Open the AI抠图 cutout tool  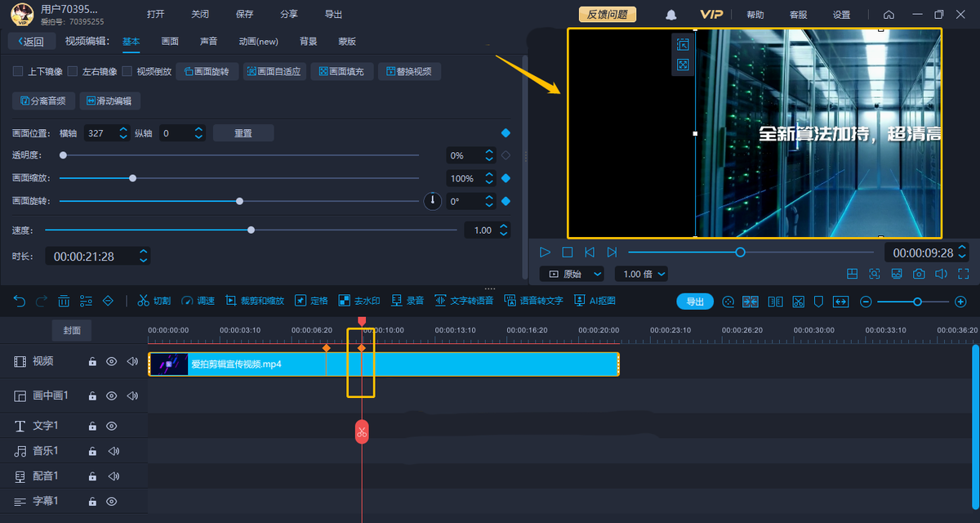click(x=595, y=301)
